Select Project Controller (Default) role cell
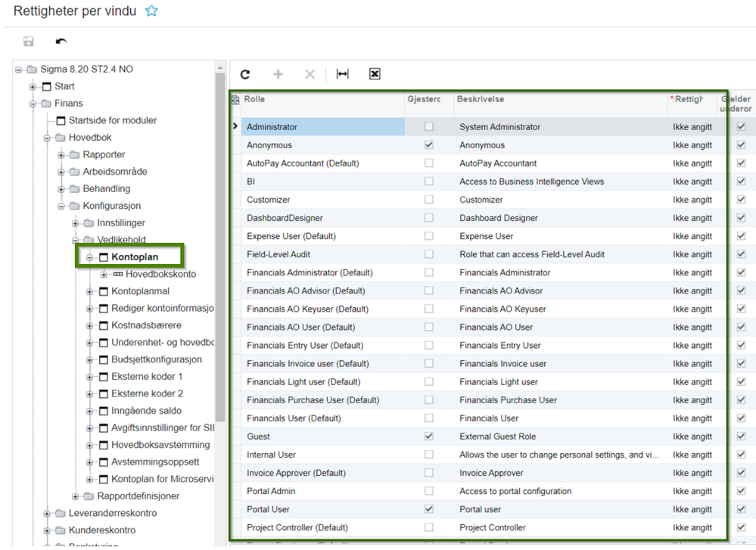The height and width of the screenshot is (550, 756). point(322,528)
